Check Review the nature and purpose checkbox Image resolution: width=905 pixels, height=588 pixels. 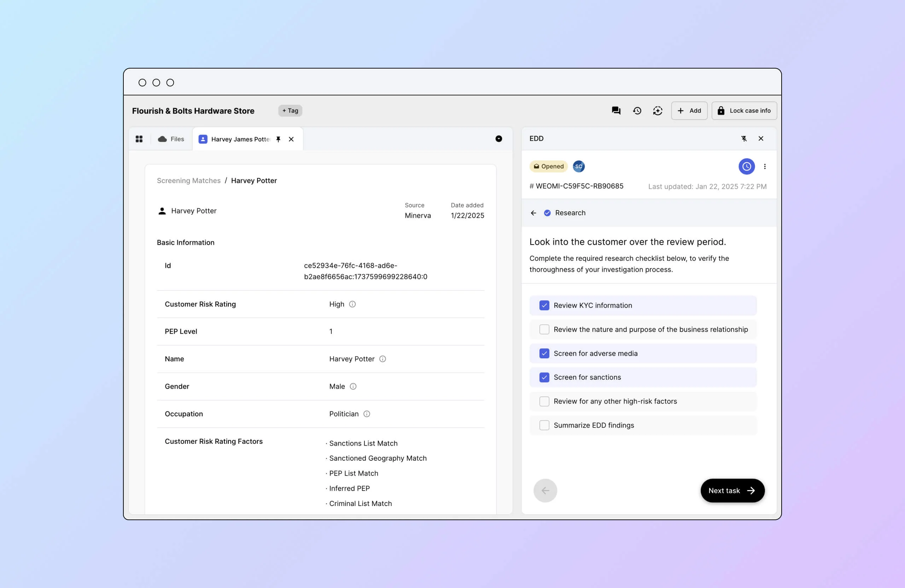[544, 330]
